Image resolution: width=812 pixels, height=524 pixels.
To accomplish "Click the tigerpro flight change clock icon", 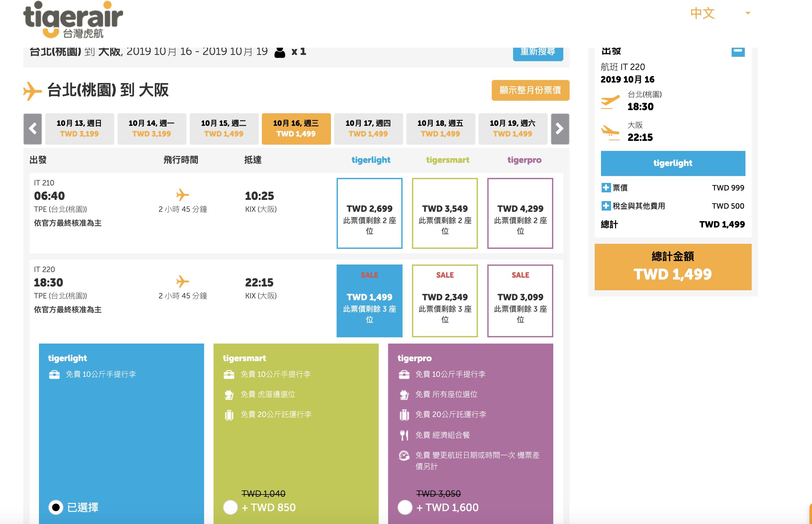I will [404, 455].
